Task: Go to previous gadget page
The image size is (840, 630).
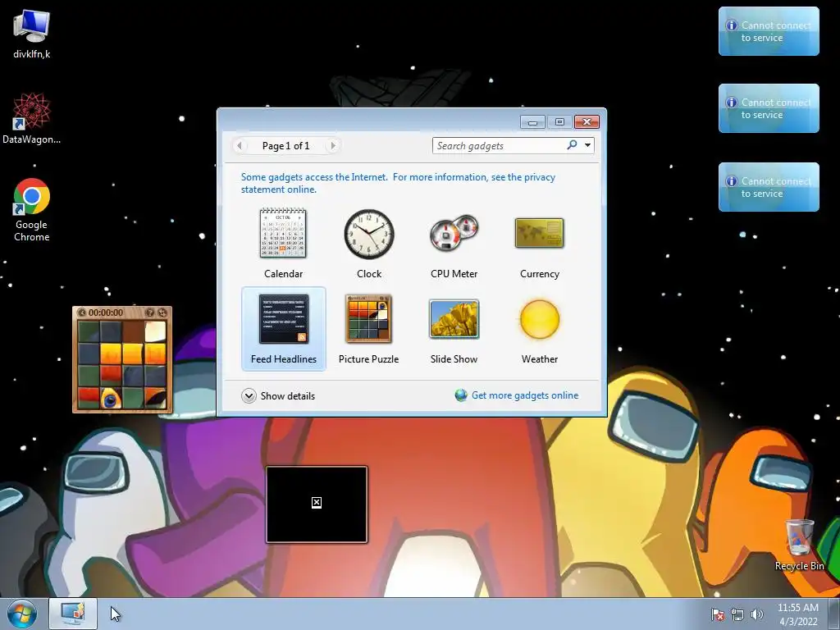Action: click(x=240, y=146)
